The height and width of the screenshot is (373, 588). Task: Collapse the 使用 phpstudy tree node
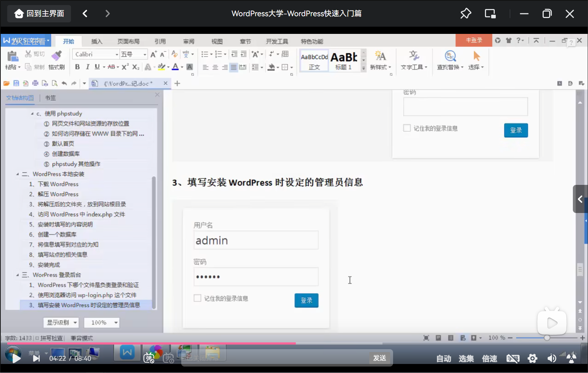32,114
